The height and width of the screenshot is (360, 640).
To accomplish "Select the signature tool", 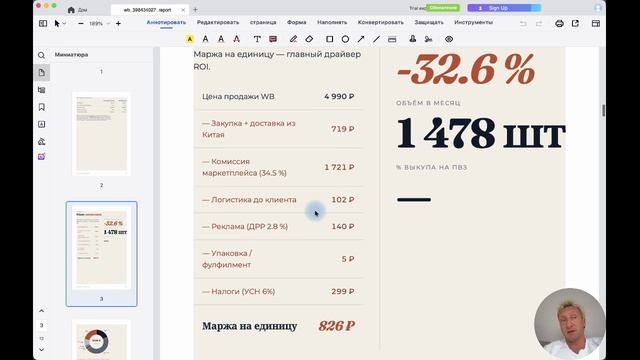I will (428, 39).
